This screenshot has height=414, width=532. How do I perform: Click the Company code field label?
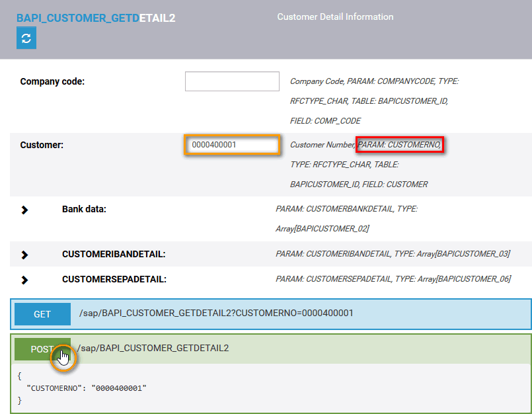[52, 82]
